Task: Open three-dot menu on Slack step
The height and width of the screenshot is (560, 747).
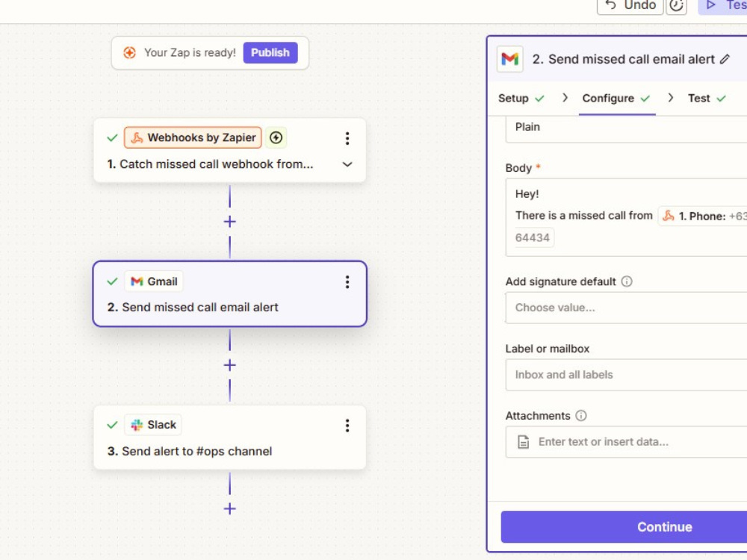Action: click(347, 426)
